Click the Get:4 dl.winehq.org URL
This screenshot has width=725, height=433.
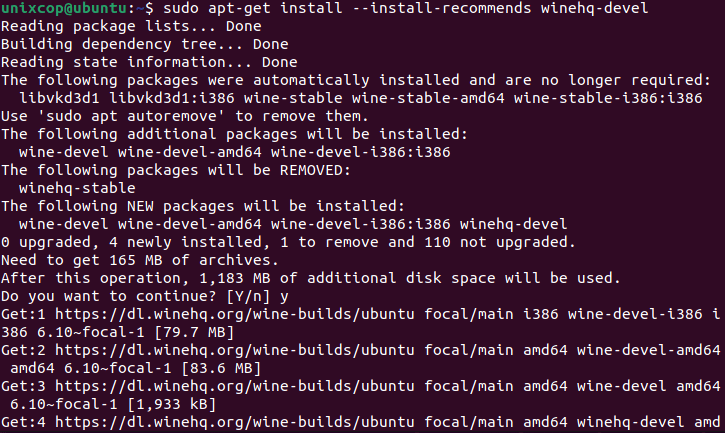click(x=235, y=422)
